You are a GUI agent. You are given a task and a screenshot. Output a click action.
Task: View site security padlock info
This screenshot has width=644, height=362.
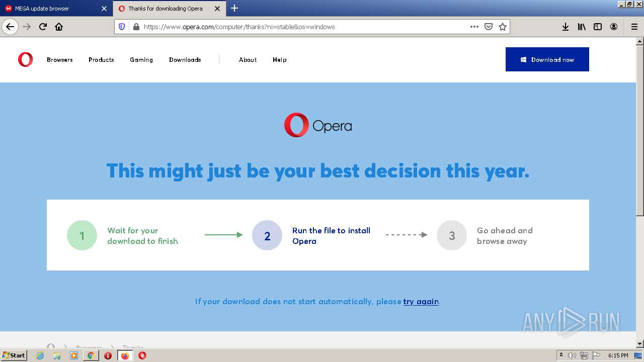[x=135, y=27]
